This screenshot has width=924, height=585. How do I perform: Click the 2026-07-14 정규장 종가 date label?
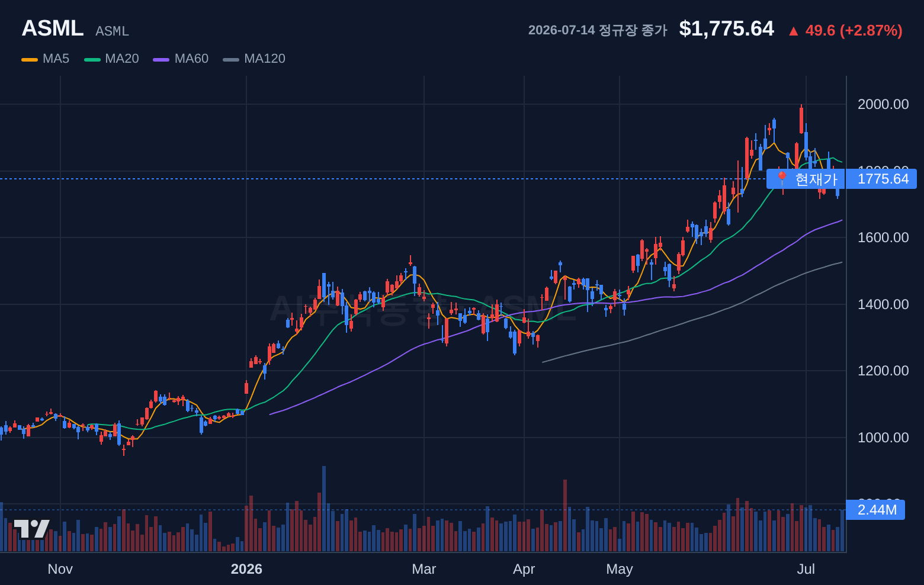pos(598,30)
